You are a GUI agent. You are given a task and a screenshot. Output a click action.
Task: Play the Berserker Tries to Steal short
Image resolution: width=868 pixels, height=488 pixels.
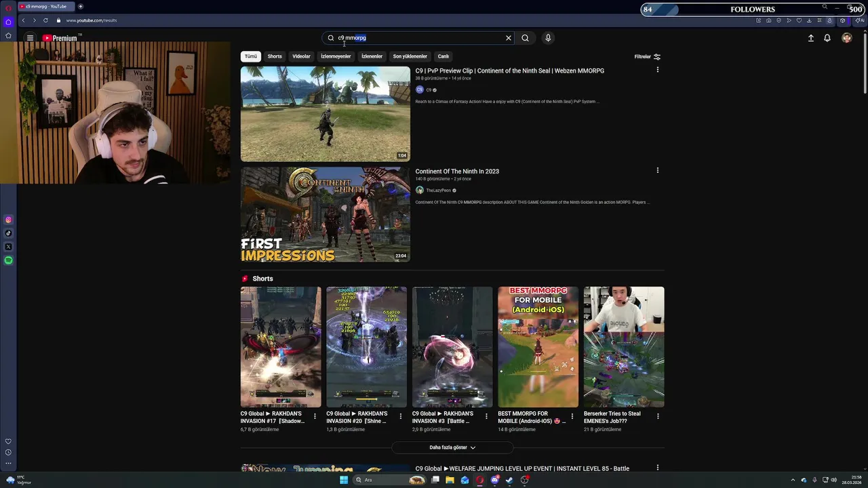click(624, 347)
